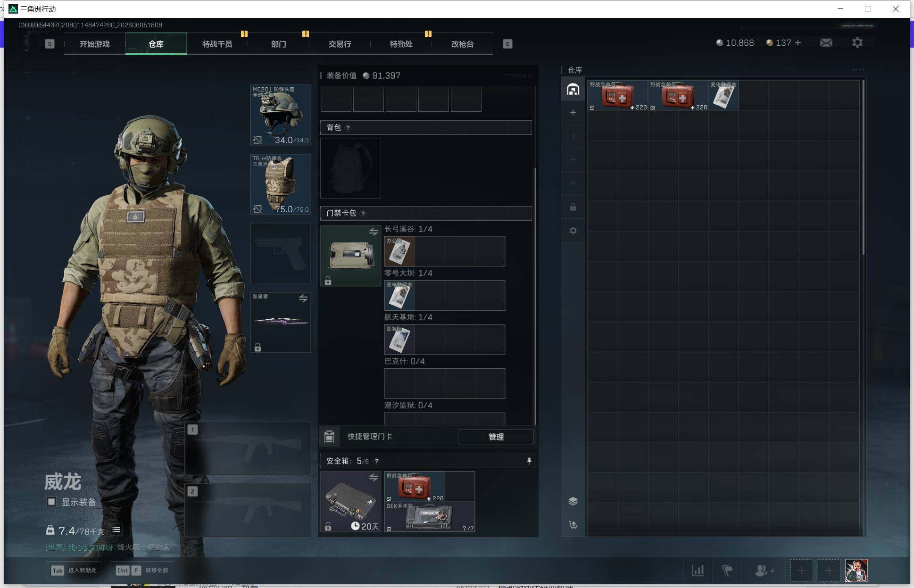Click the help icon next to 安全箱
Image resolution: width=914 pixels, height=588 pixels.
pos(376,461)
